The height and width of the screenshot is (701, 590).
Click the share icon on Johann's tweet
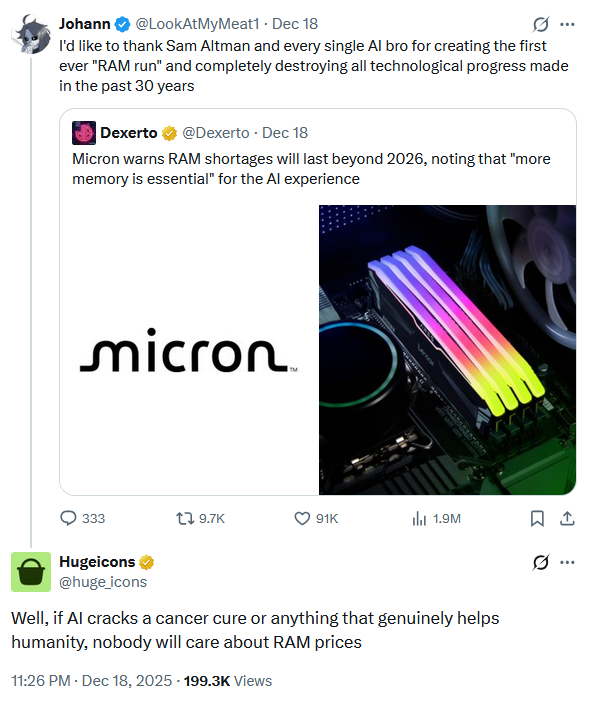pos(567,519)
